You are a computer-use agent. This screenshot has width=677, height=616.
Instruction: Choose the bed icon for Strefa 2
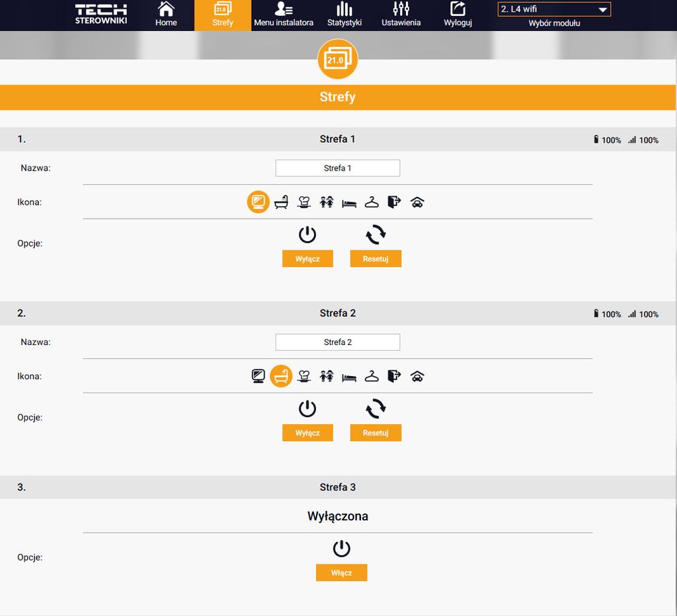coord(349,377)
